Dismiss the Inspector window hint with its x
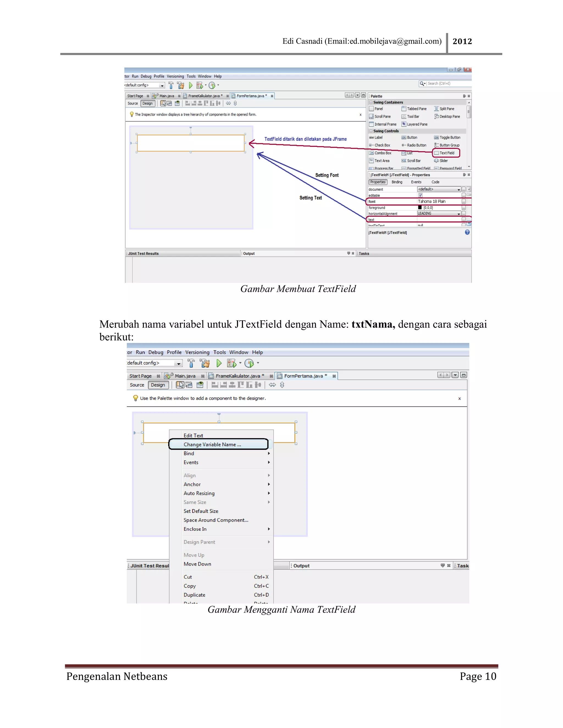Viewport: 563px width, 728px height. pos(361,115)
